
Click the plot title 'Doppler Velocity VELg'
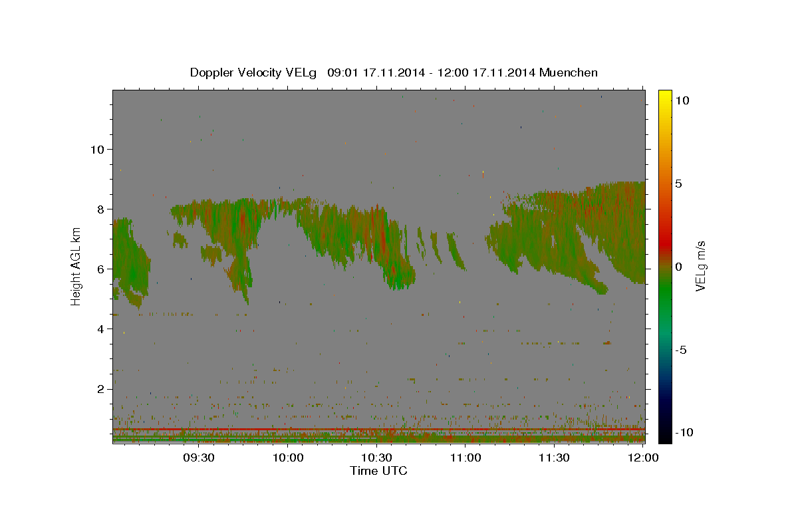[x=253, y=72]
